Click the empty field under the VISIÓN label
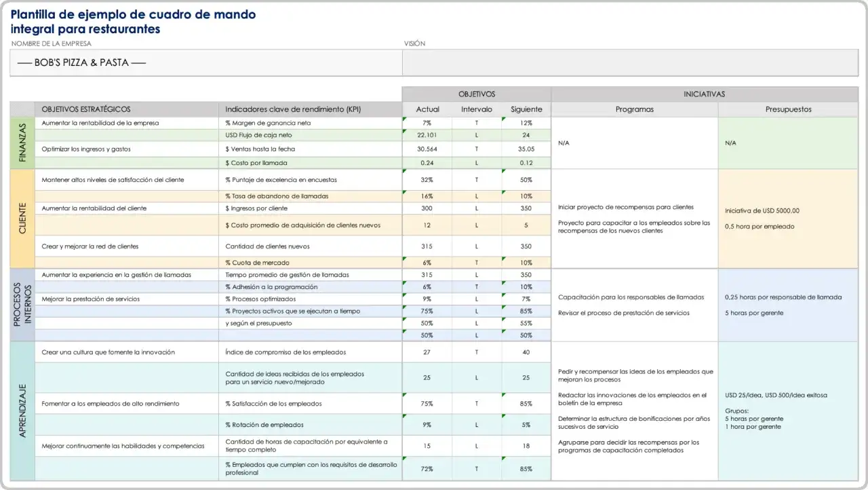Screen dimensions: 868x490 (630, 62)
